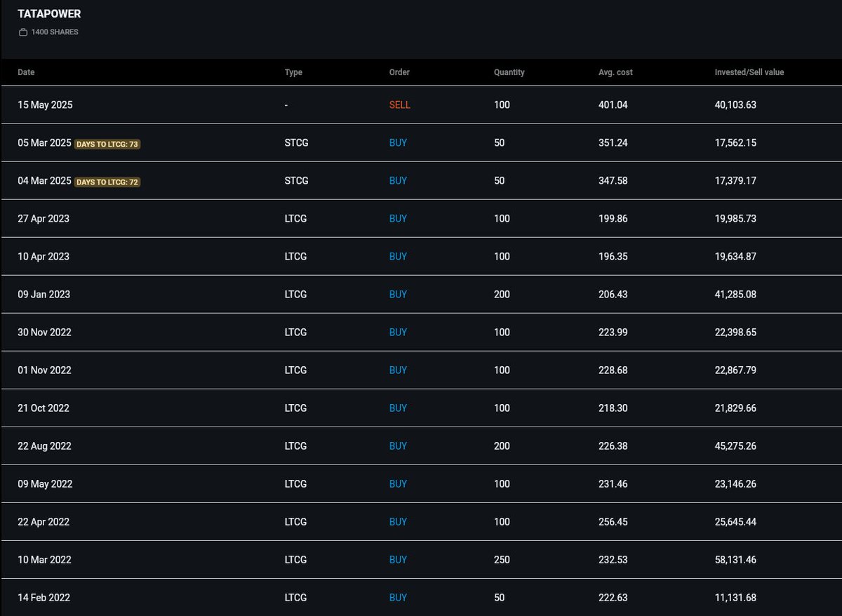
Task: Click the 45,275.26 invested value
Action: click(735, 446)
